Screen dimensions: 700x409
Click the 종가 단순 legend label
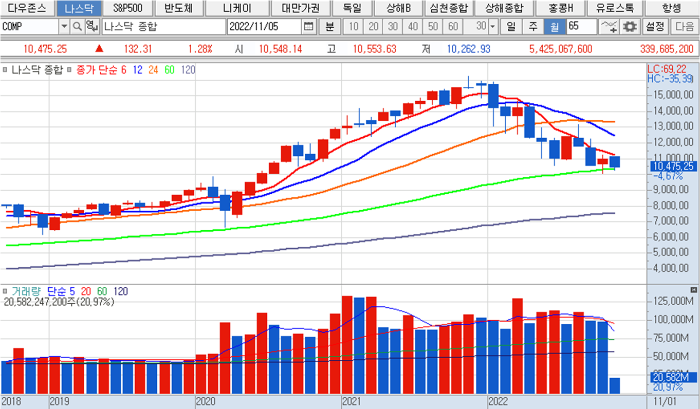click(96, 70)
